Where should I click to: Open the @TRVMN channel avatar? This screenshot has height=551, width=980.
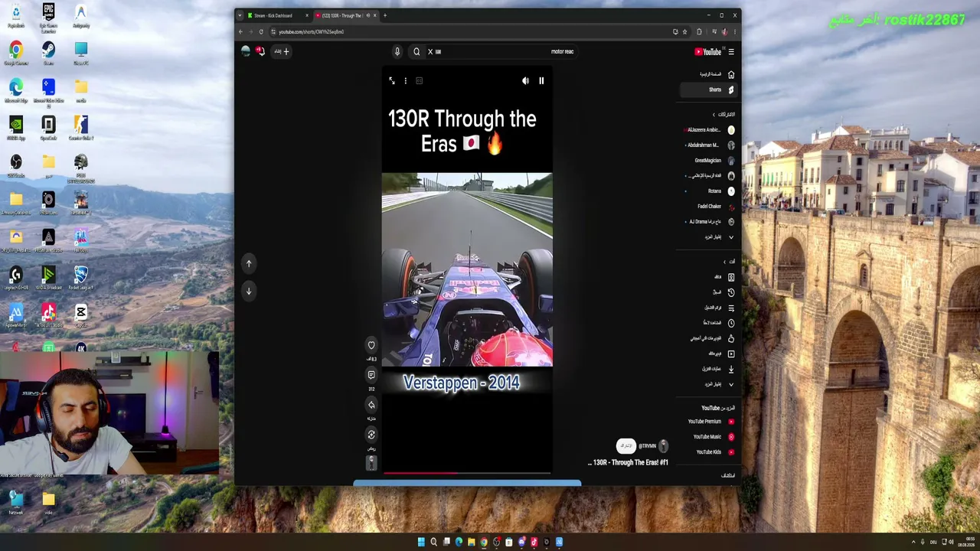point(663,445)
